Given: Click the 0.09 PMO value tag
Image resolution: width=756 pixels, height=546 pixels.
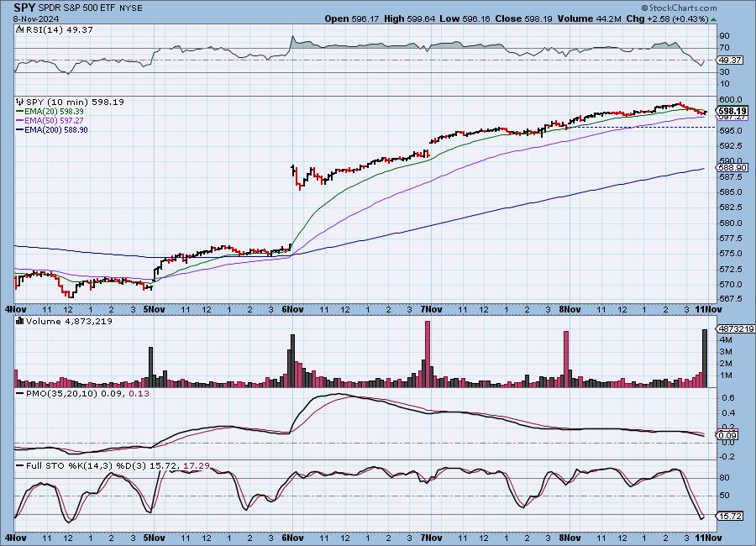Looking at the screenshot, I should pyautogui.click(x=729, y=436).
